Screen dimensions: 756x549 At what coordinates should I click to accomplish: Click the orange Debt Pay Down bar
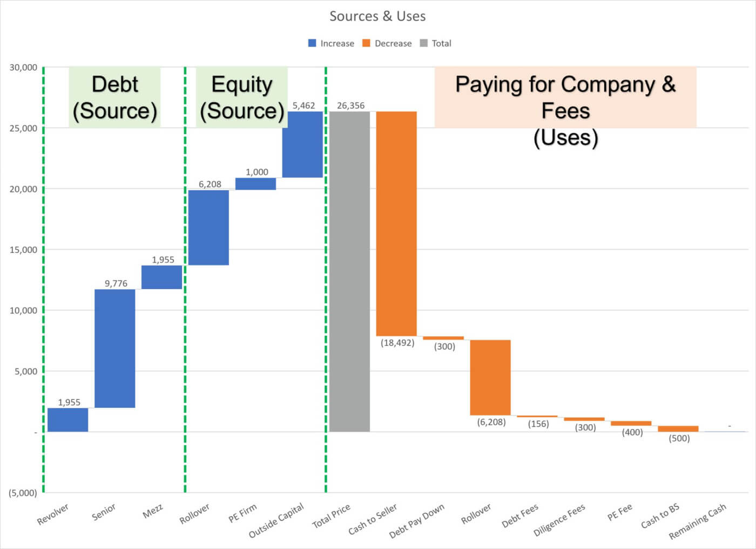(x=443, y=338)
